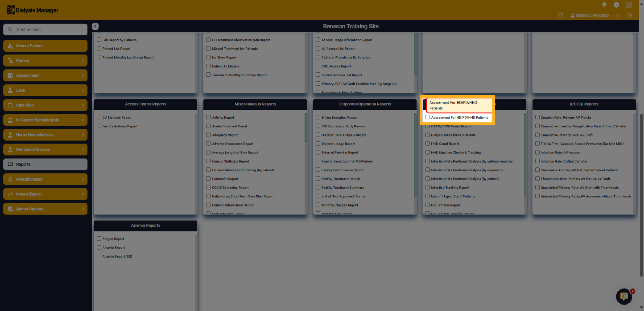Click the Admin Options shield icon

click(10, 209)
